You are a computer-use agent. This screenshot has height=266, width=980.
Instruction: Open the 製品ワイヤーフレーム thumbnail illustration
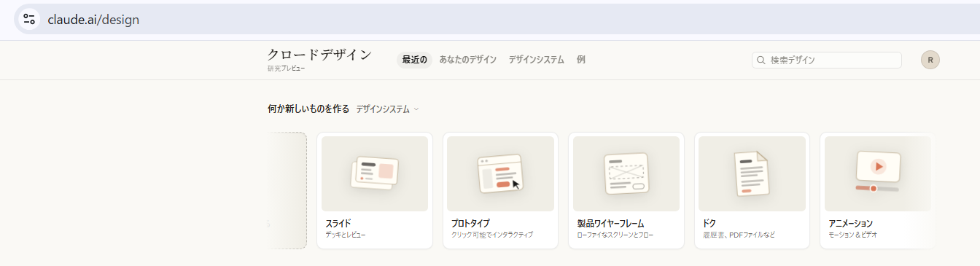coord(626,174)
